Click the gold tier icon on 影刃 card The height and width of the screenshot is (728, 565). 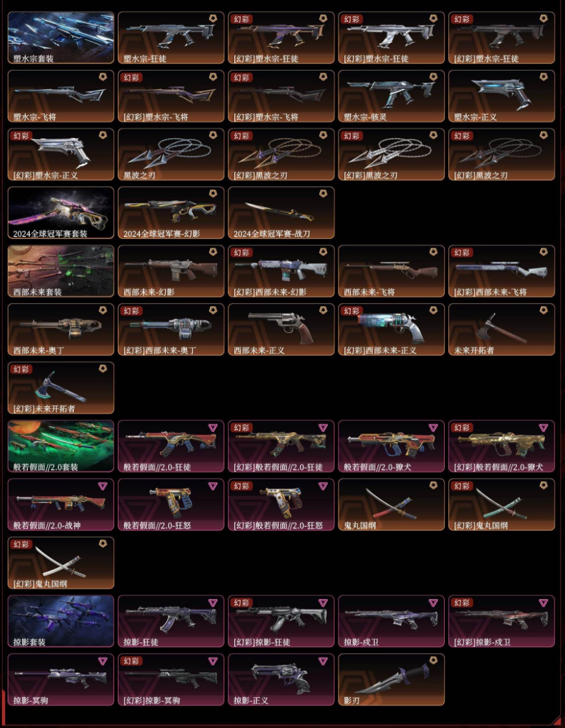click(x=433, y=661)
